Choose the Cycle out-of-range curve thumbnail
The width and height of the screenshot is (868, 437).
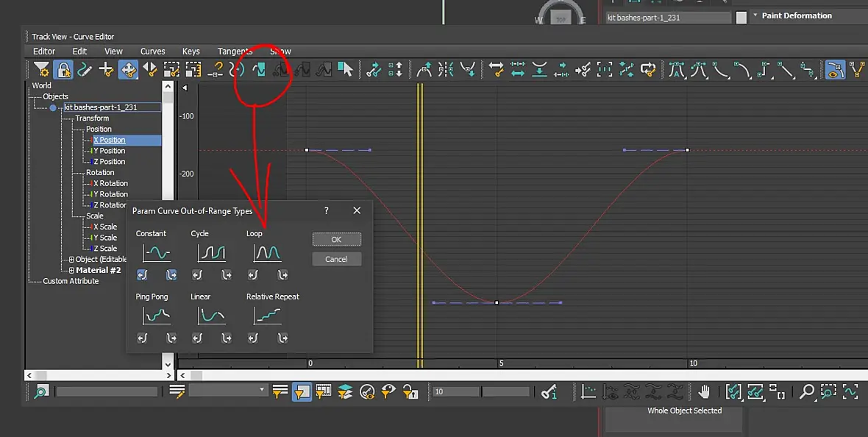211,253
